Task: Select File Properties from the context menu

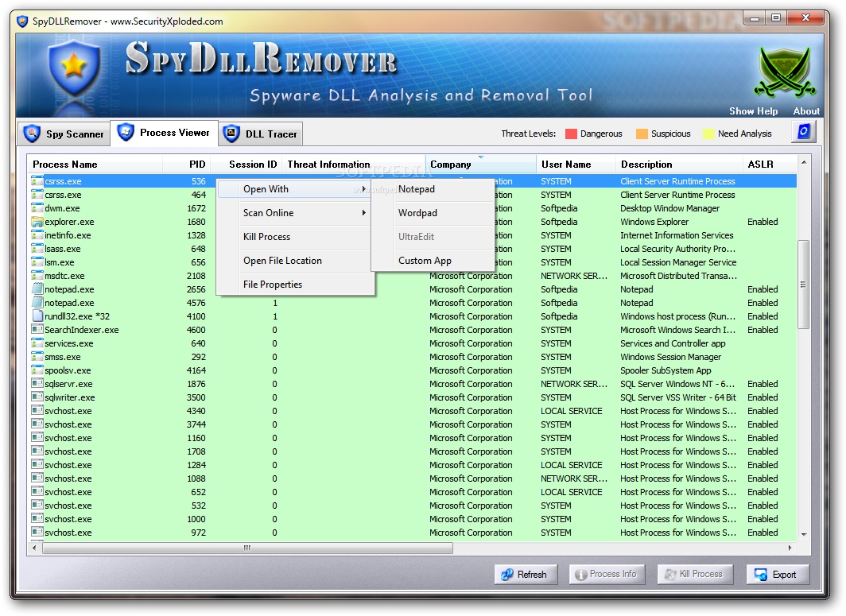Action: click(295, 285)
